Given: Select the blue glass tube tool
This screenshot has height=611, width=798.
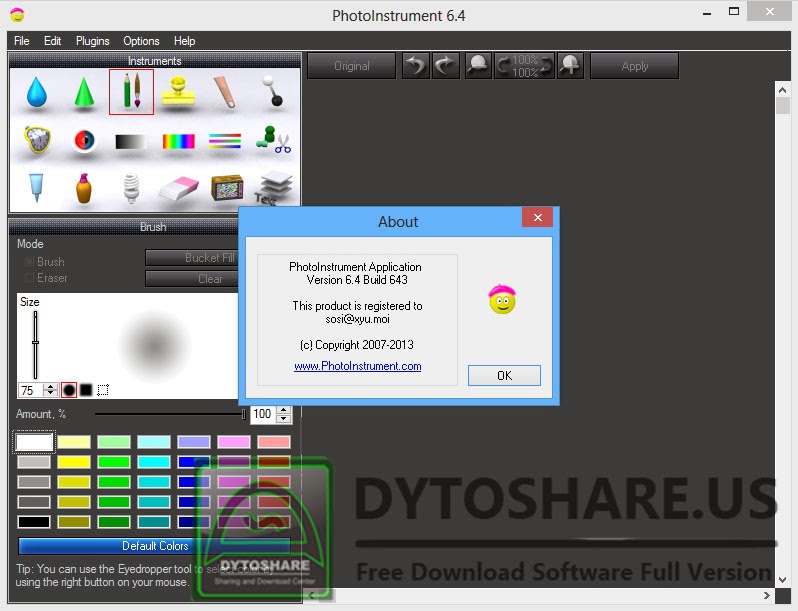Looking at the screenshot, I should pos(36,188).
